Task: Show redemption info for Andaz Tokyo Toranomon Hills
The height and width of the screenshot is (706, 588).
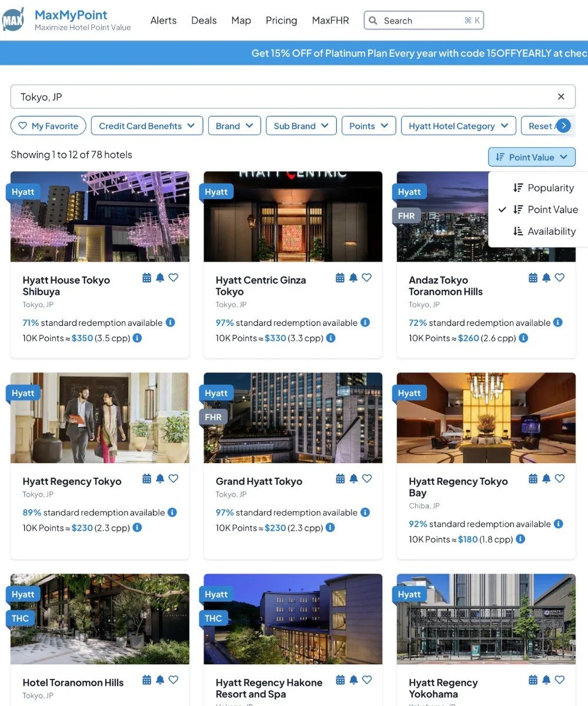Action: click(x=558, y=322)
